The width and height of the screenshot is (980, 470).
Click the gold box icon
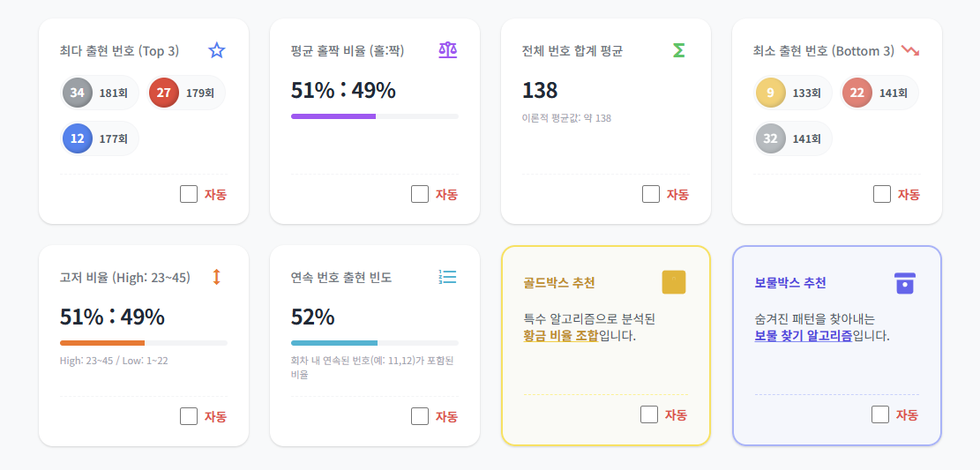(674, 282)
